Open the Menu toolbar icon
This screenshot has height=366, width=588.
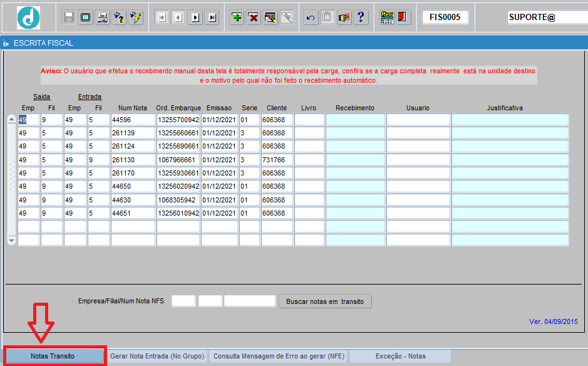point(387,18)
